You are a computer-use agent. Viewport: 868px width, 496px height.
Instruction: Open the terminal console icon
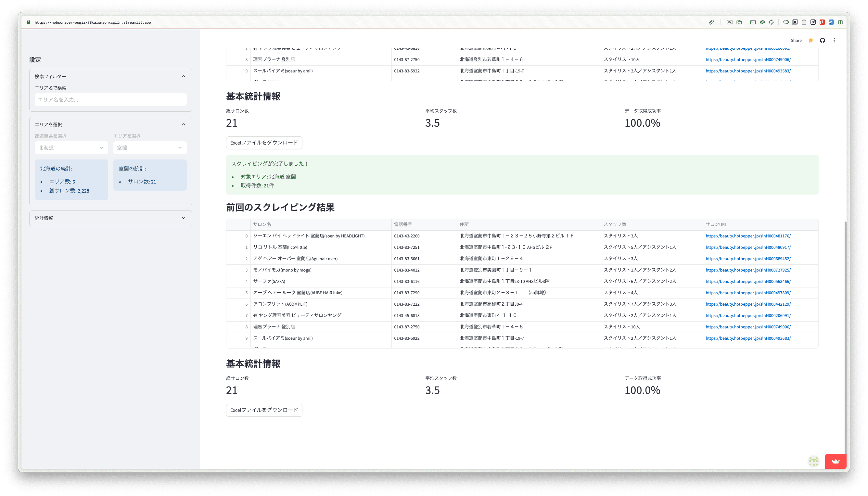point(753,22)
